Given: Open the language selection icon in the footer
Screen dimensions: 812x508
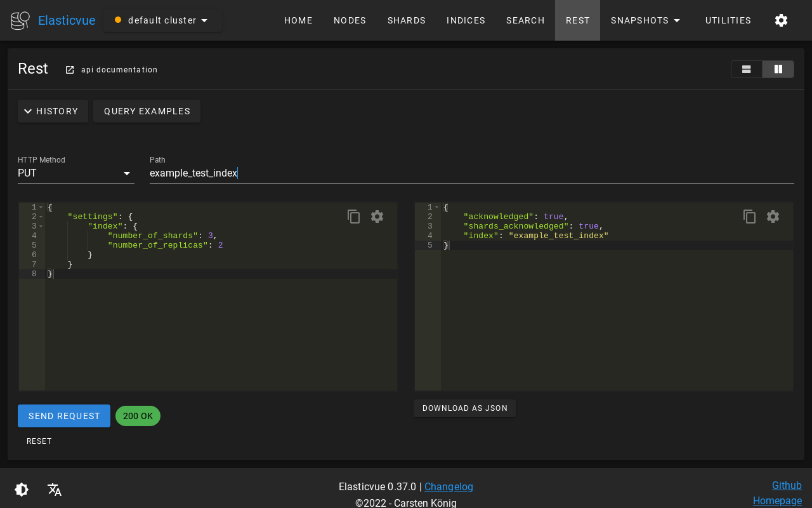Looking at the screenshot, I should click(55, 490).
